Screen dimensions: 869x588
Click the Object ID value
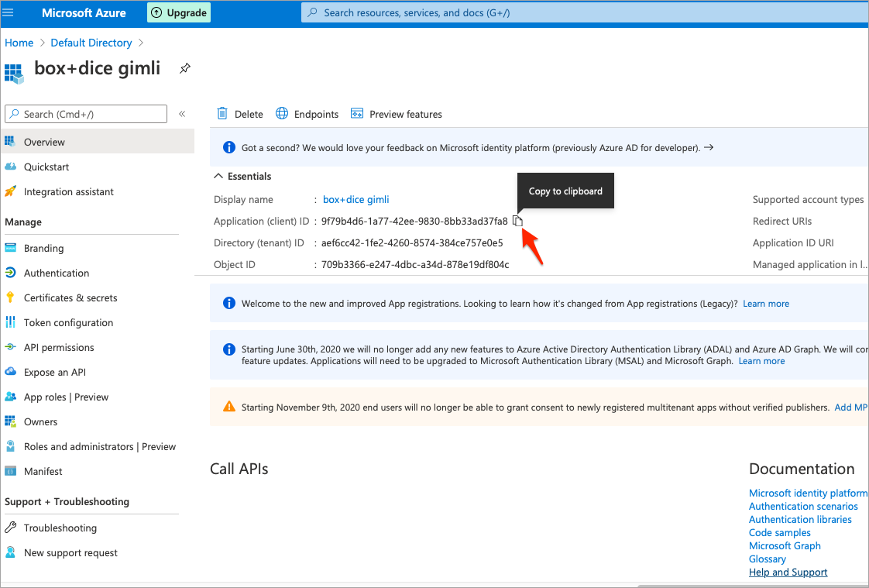[415, 264]
